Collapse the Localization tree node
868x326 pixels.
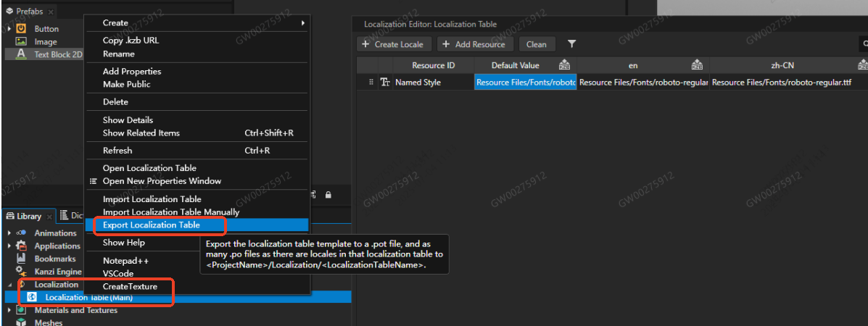pos(9,285)
